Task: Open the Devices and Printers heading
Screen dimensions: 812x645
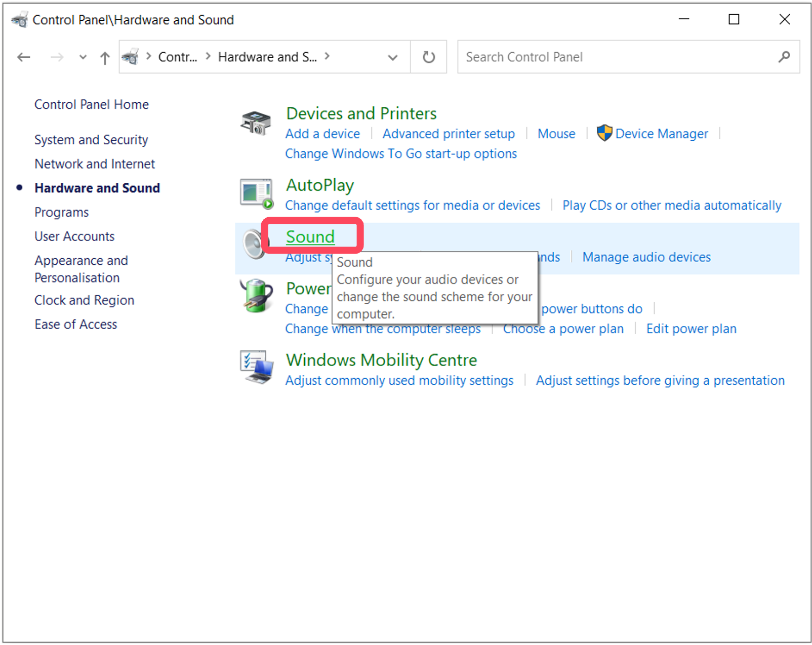Action: coord(361,113)
